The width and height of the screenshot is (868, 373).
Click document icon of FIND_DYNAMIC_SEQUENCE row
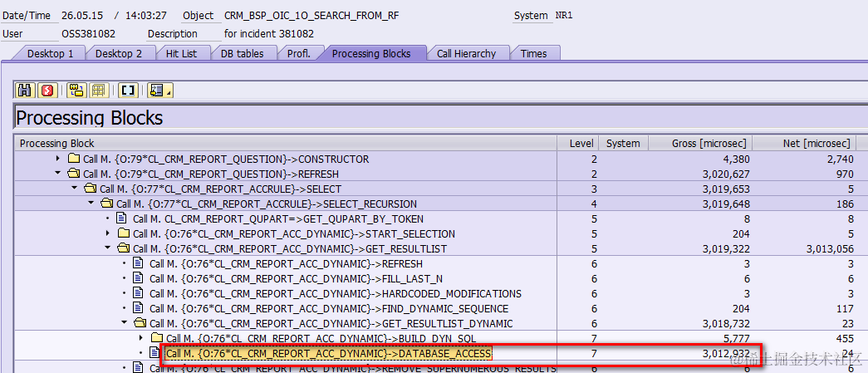(x=140, y=309)
